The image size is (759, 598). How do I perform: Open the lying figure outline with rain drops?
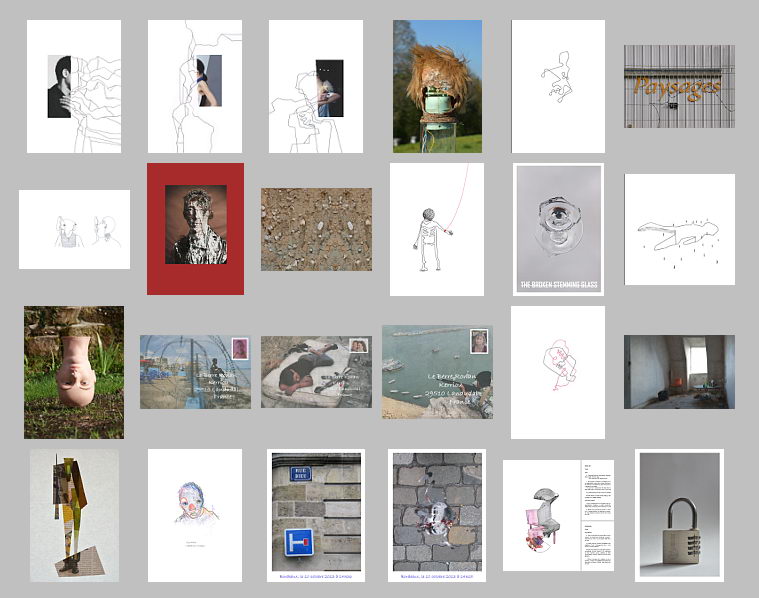coord(680,230)
